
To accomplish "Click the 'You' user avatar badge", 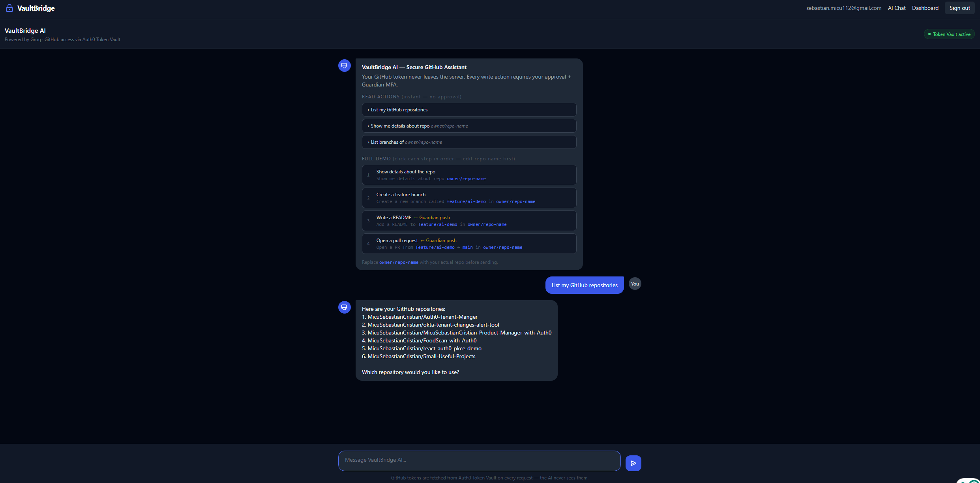I will pyautogui.click(x=635, y=284).
